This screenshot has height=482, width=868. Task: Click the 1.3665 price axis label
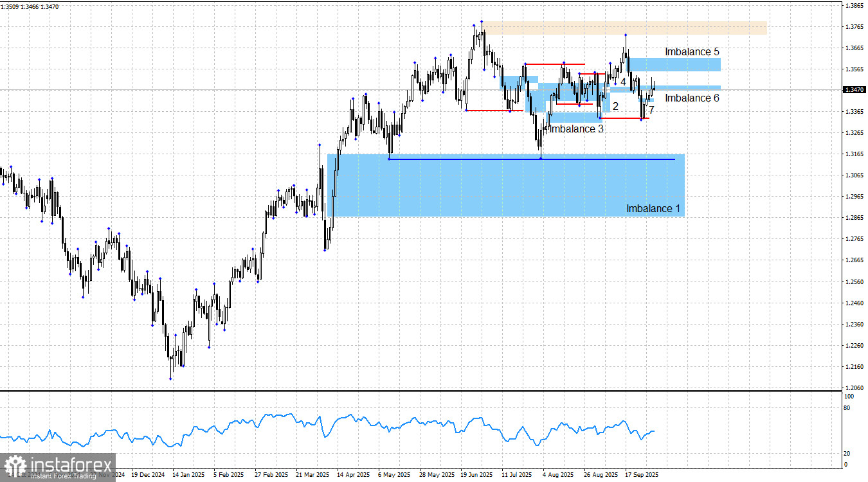pyautogui.click(x=854, y=48)
